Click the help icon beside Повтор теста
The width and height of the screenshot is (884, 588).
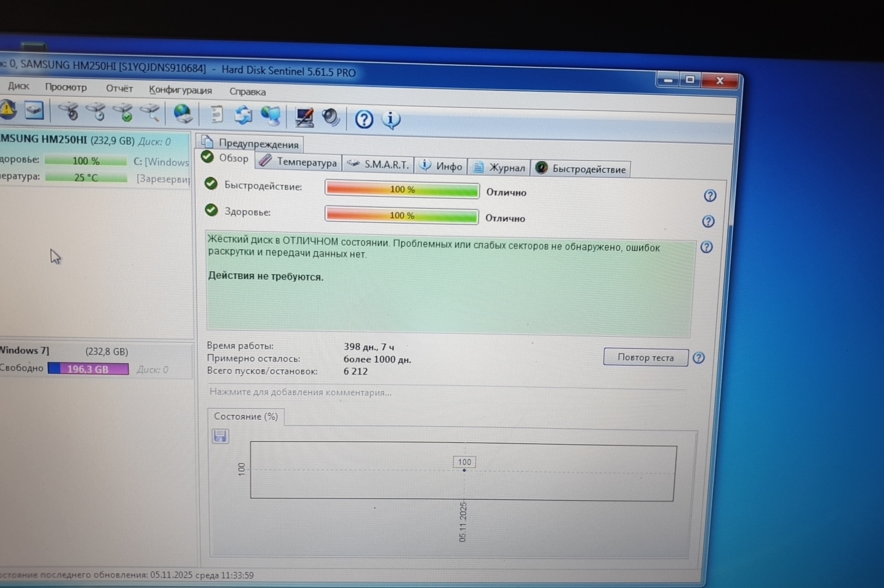698,358
